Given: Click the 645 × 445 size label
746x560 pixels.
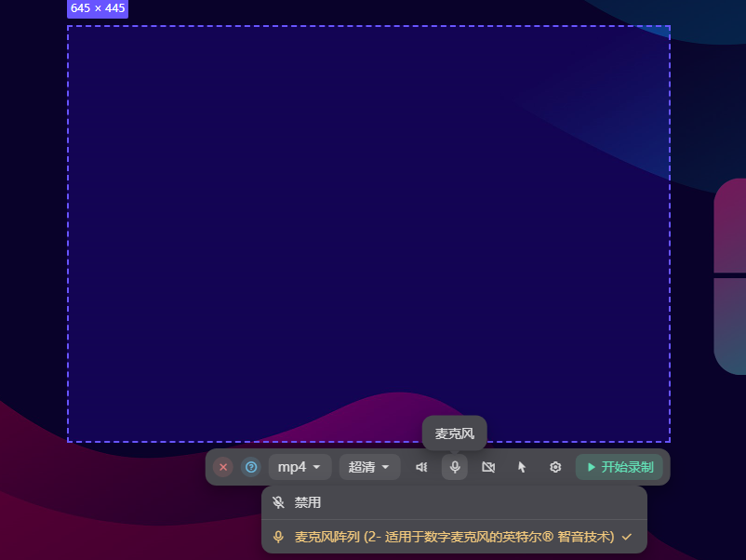Looking at the screenshot, I should pyautogui.click(x=98, y=8).
